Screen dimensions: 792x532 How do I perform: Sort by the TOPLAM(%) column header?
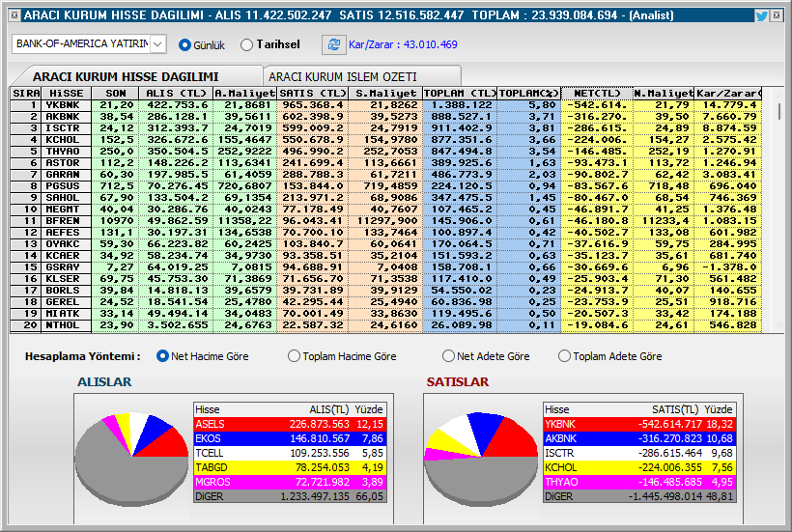(529, 94)
